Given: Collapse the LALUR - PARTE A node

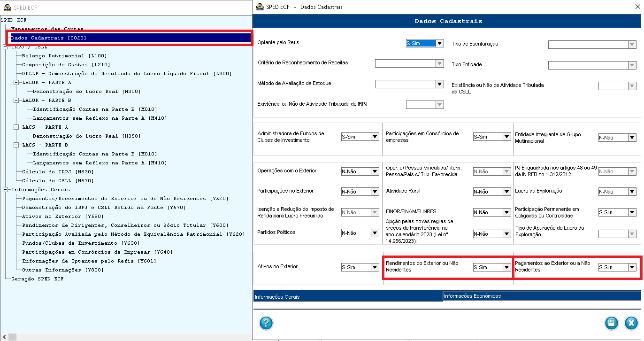Looking at the screenshot, I should (16, 83).
